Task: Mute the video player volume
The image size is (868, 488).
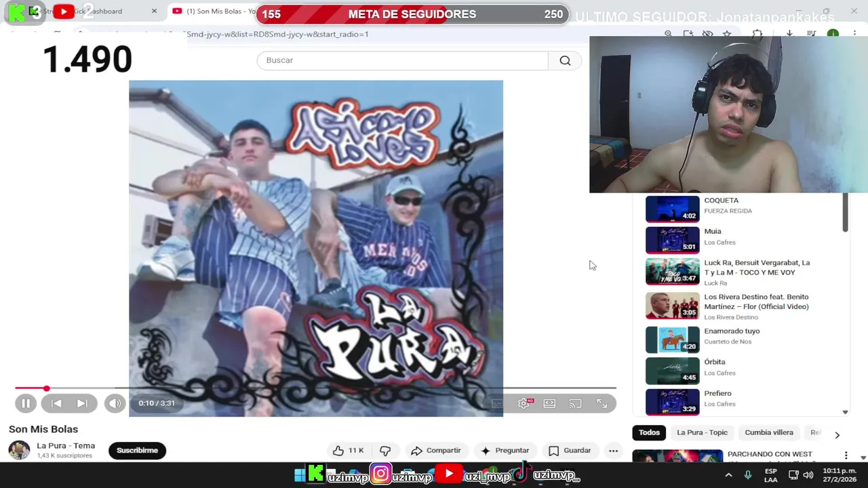Action: 115,403
